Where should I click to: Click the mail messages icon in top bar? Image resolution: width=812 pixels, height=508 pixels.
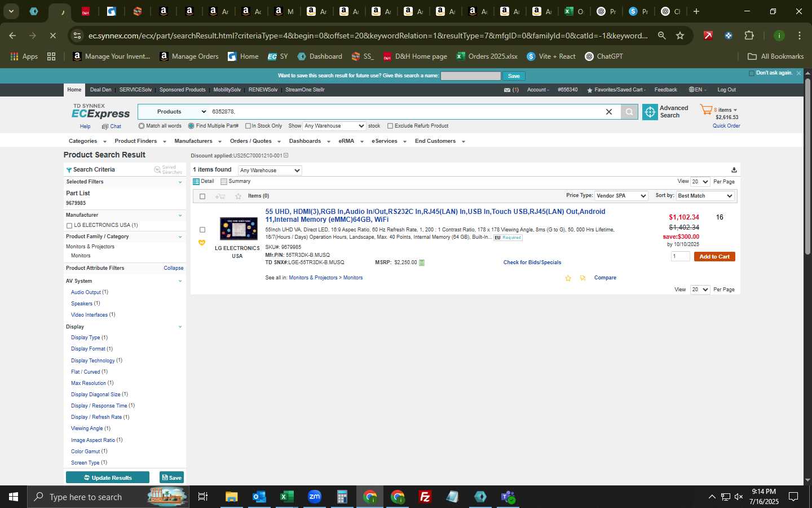[x=507, y=90]
